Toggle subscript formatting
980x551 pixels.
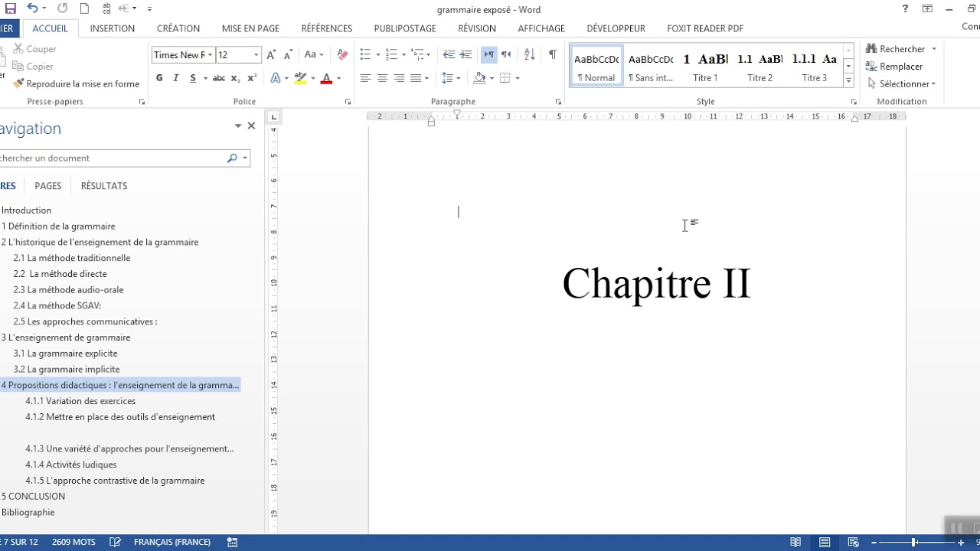pos(236,78)
